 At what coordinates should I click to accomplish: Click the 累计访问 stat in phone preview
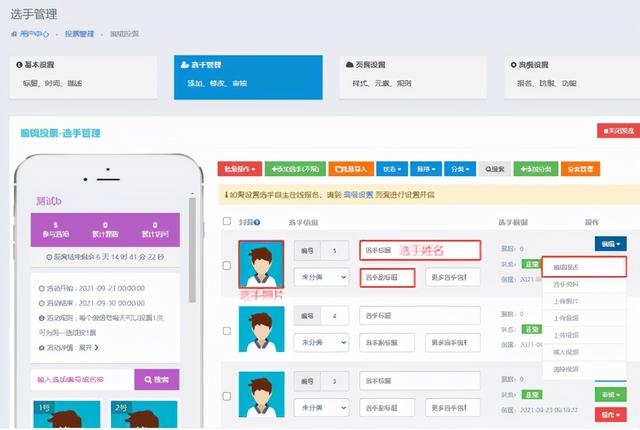coord(155,230)
